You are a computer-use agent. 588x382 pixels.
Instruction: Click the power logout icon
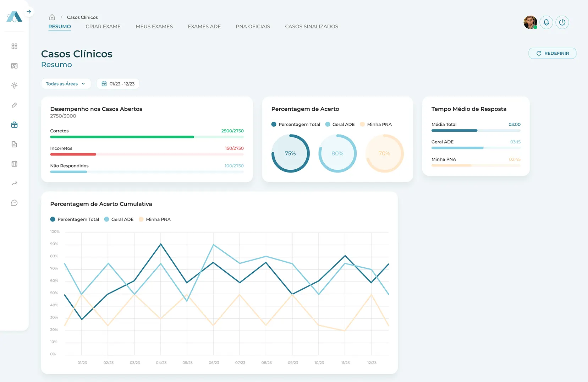562,22
